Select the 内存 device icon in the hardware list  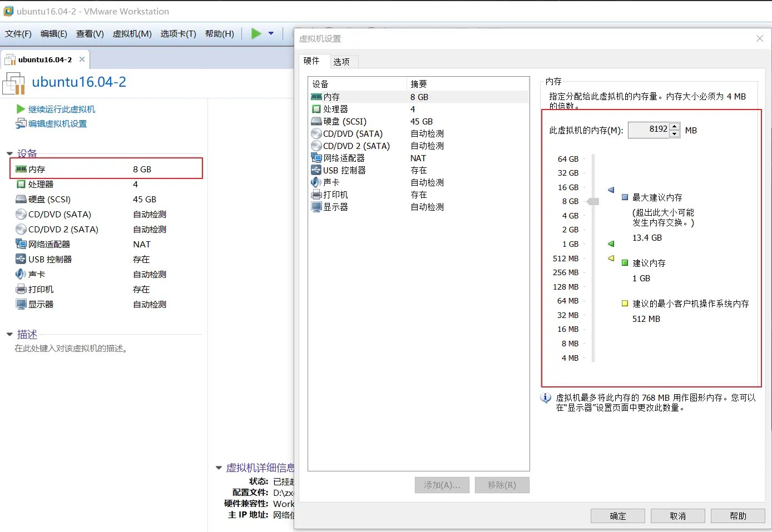point(316,97)
